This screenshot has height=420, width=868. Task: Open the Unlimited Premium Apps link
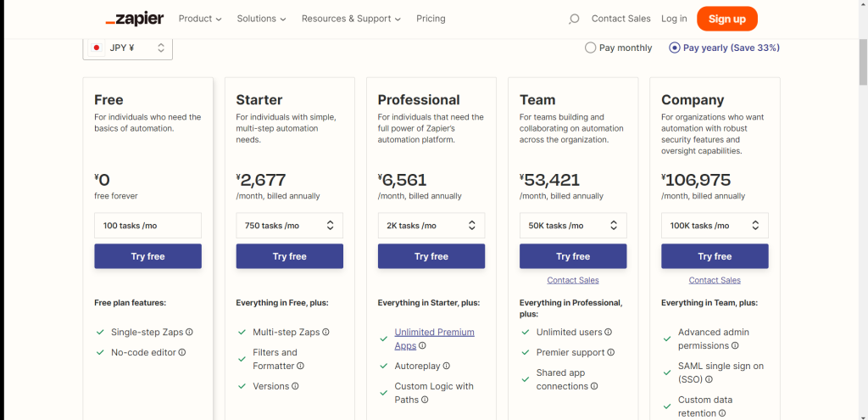tap(434, 333)
